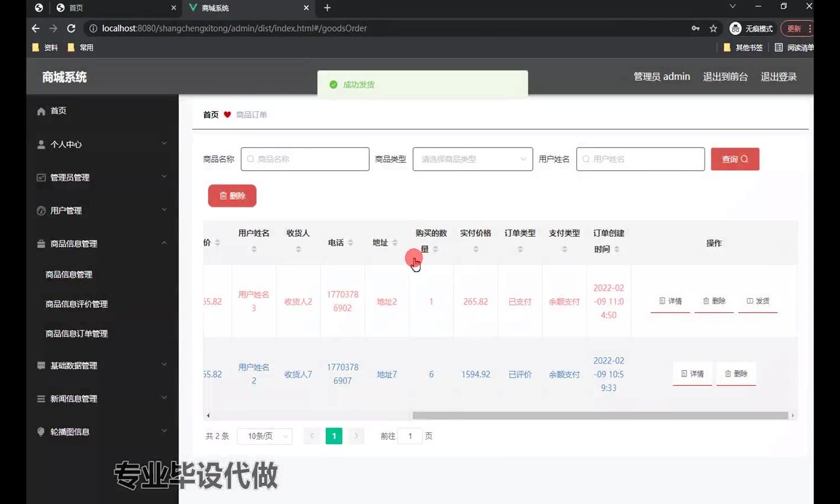Screen dimensions: 840x504
Task: Sort by 订单创建时间 column arrows
Action: (616, 249)
